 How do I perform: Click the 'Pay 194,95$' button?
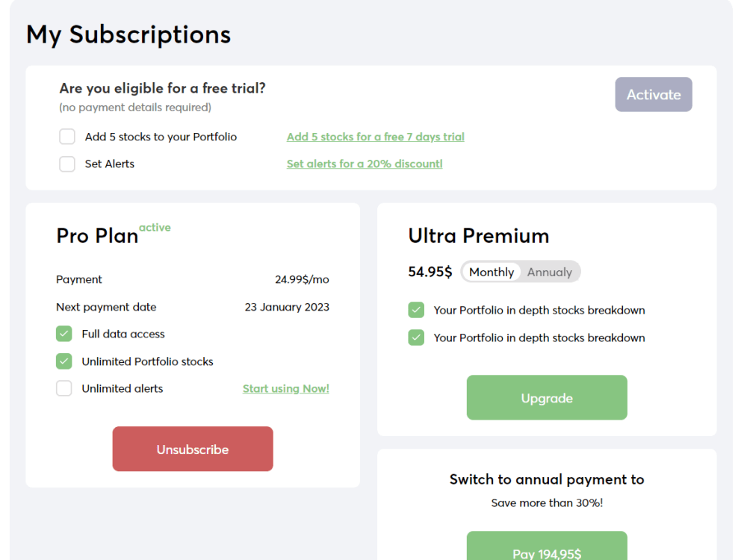click(547, 553)
